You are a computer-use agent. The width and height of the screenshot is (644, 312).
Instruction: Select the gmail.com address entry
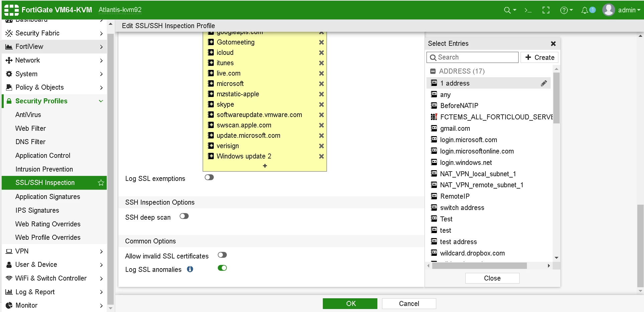coord(488,128)
